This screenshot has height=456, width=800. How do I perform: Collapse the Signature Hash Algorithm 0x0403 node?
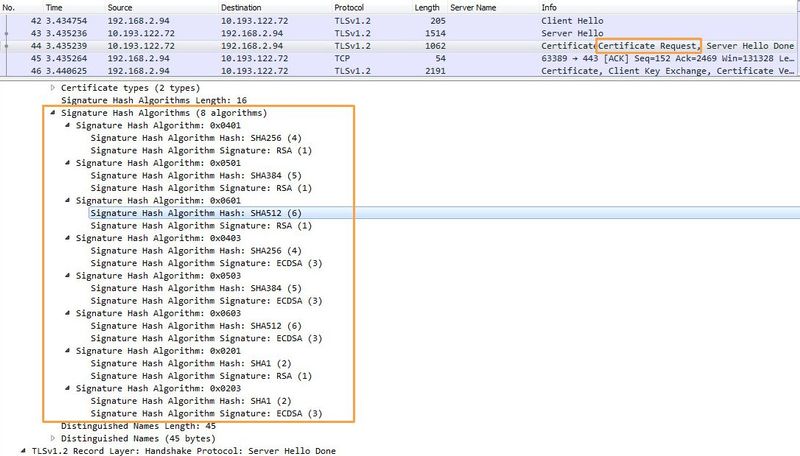(x=67, y=238)
